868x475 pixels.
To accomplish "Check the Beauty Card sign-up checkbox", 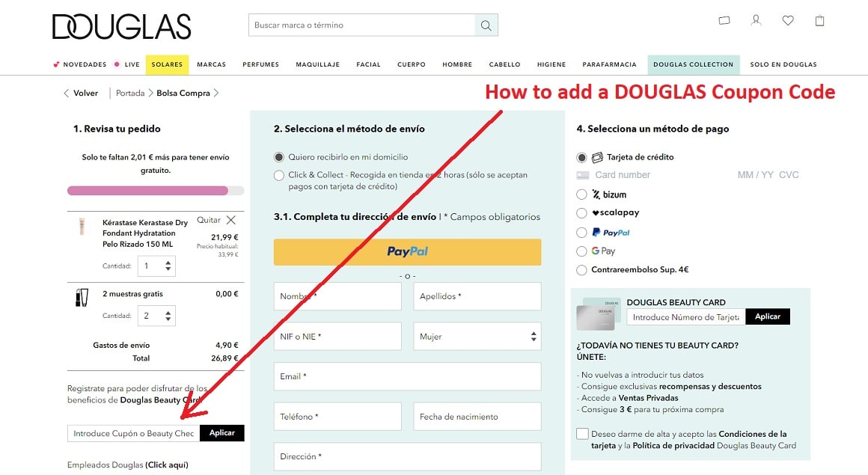I will point(582,433).
